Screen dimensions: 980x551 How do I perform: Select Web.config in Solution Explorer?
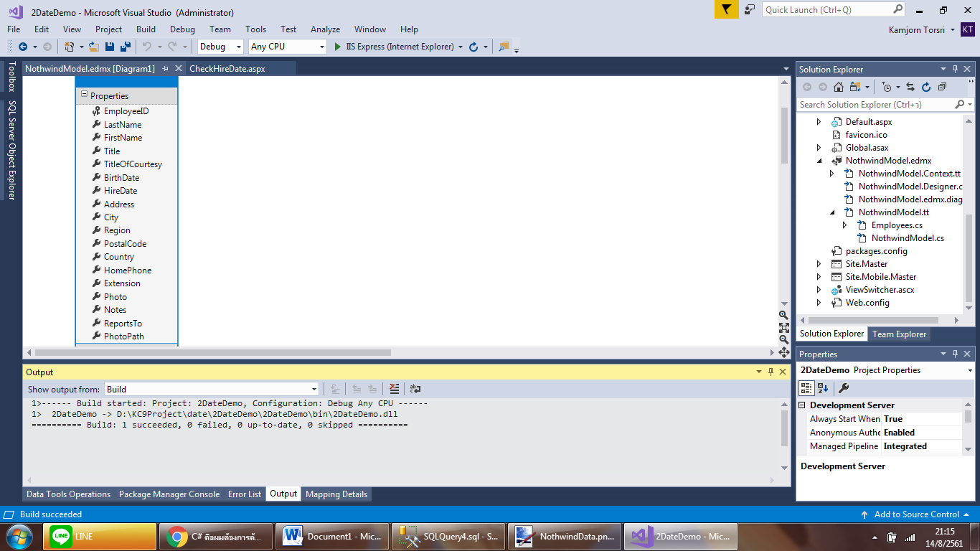[x=867, y=303]
